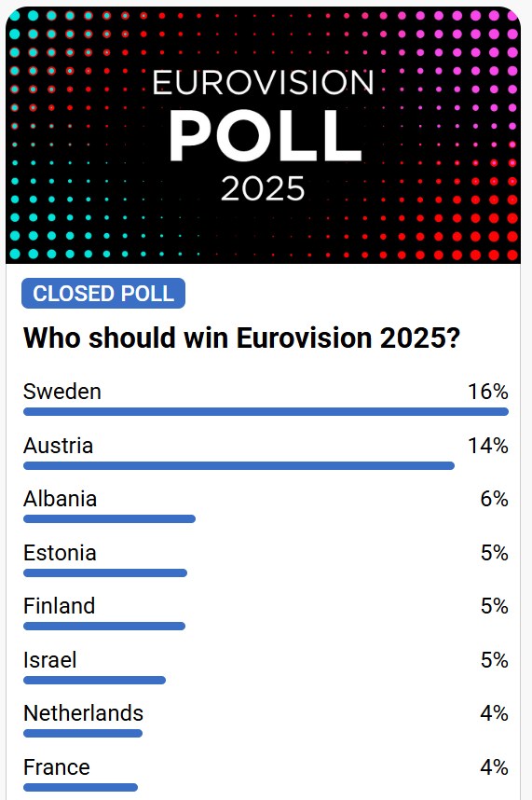
Task: Click the Eurovision Poll 2025 banner image
Action: pyautogui.click(x=263, y=135)
